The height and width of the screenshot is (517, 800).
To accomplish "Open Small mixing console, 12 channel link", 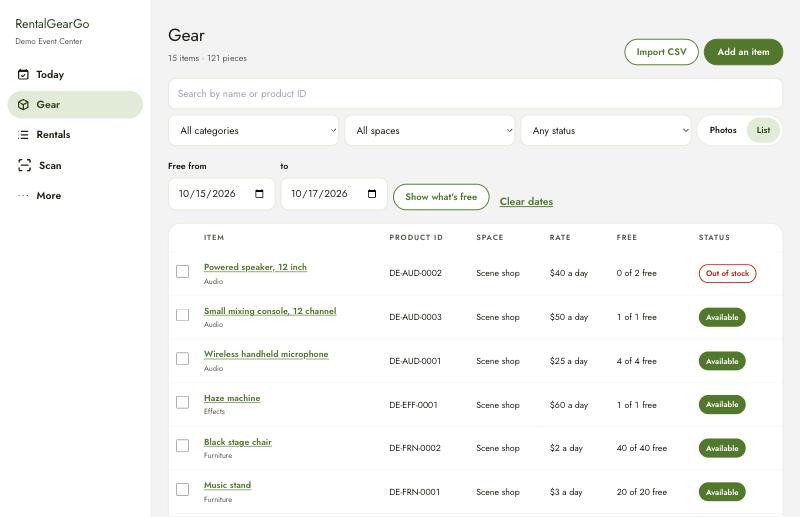I will pyautogui.click(x=270, y=311).
